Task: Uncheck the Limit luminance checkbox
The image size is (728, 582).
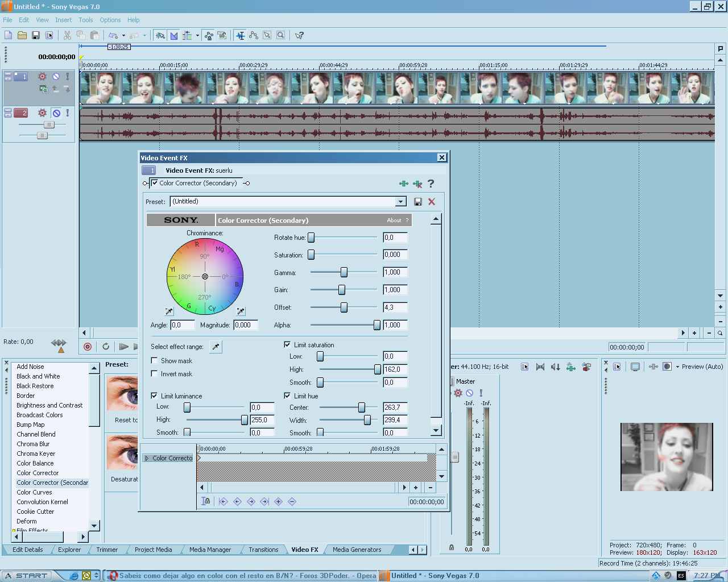Action: coord(154,396)
